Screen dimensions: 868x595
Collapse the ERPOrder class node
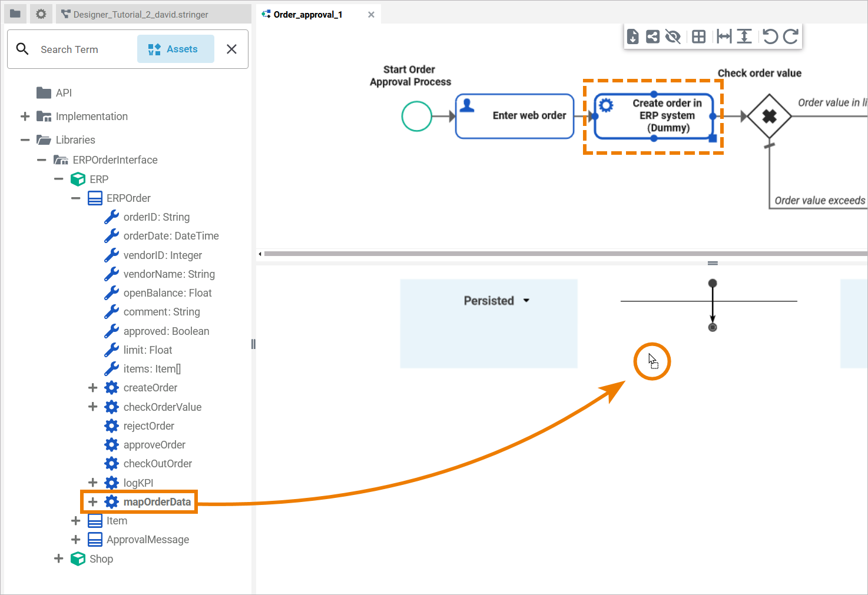coord(75,198)
